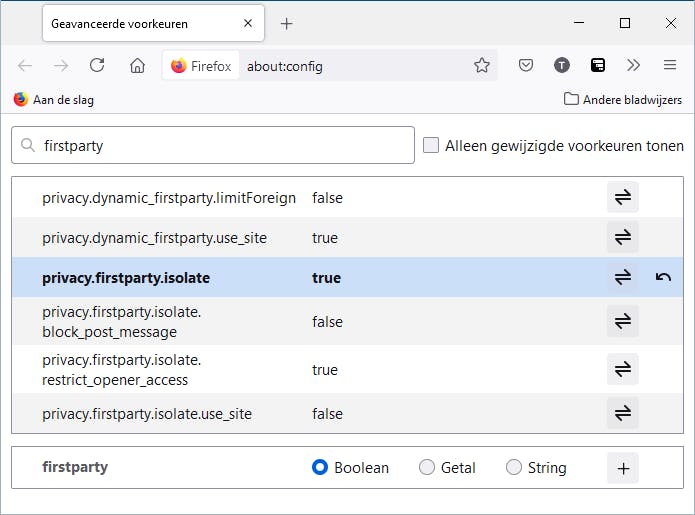Go to the Firefox home page icon
Screen dimensions: 695x515
(x=137, y=66)
